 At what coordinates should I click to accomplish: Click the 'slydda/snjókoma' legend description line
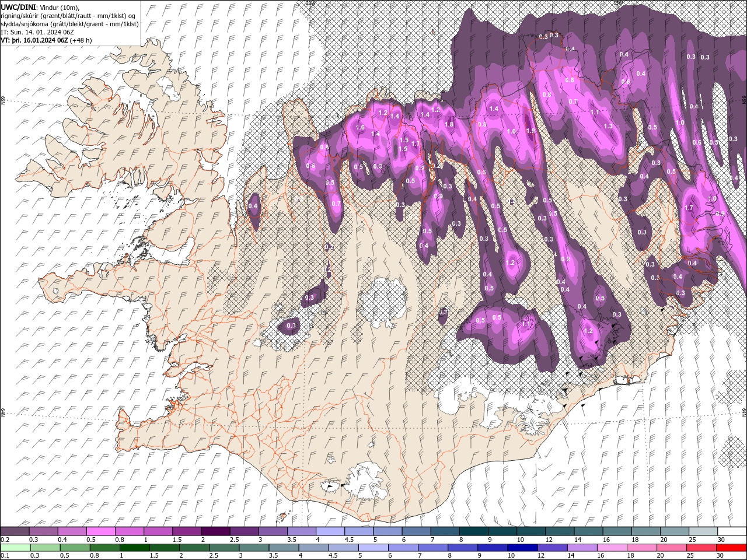(70, 24)
